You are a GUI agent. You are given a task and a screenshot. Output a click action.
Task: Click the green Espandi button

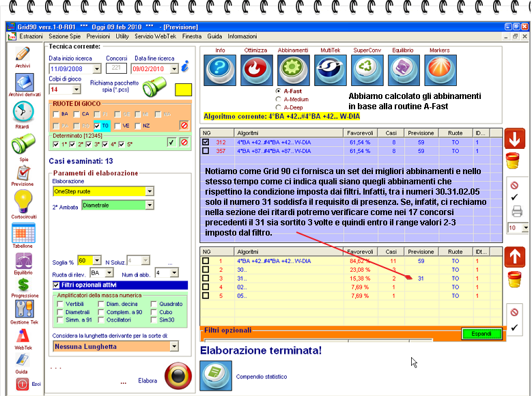click(481, 334)
